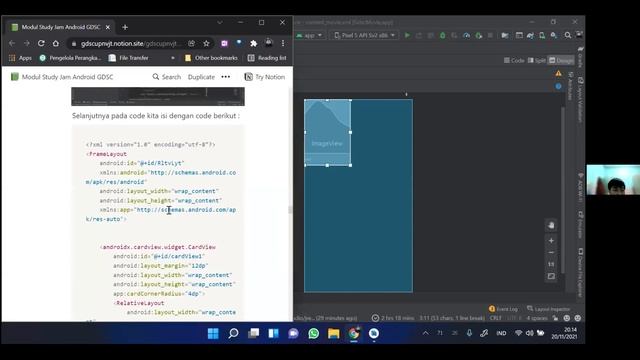The width and height of the screenshot is (640, 360).
Task: Zoom in with the plus button
Action: [551, 241]
